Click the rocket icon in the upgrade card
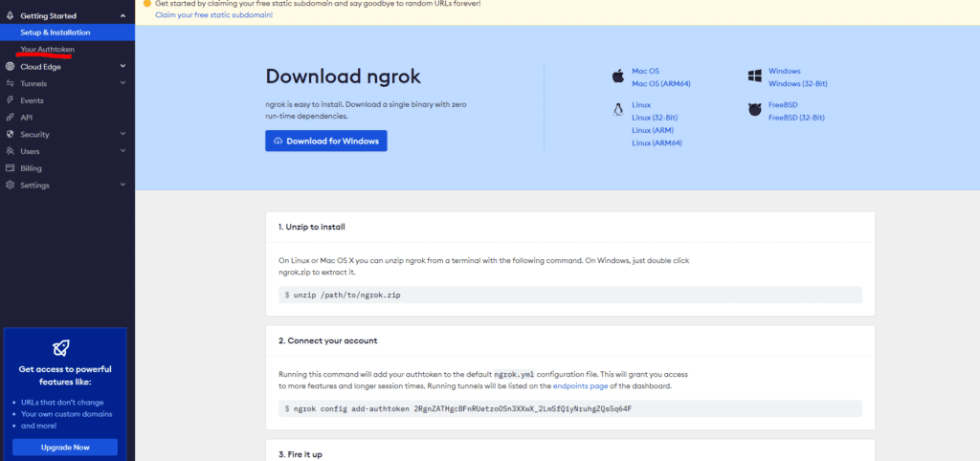This screenshot has height=461, width=980. pos(61,347)
